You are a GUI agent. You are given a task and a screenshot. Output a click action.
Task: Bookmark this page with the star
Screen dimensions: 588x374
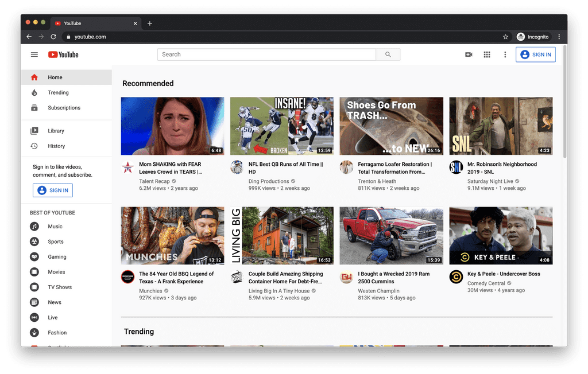point(505,37)
